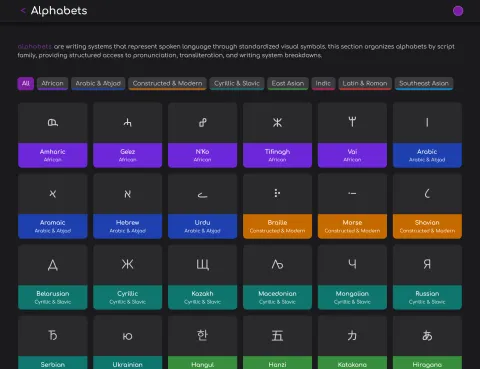This screenshot has height=369, width=480.
Task: Open the Hanzi 五 glyph icon
Action: click(277, 335)
